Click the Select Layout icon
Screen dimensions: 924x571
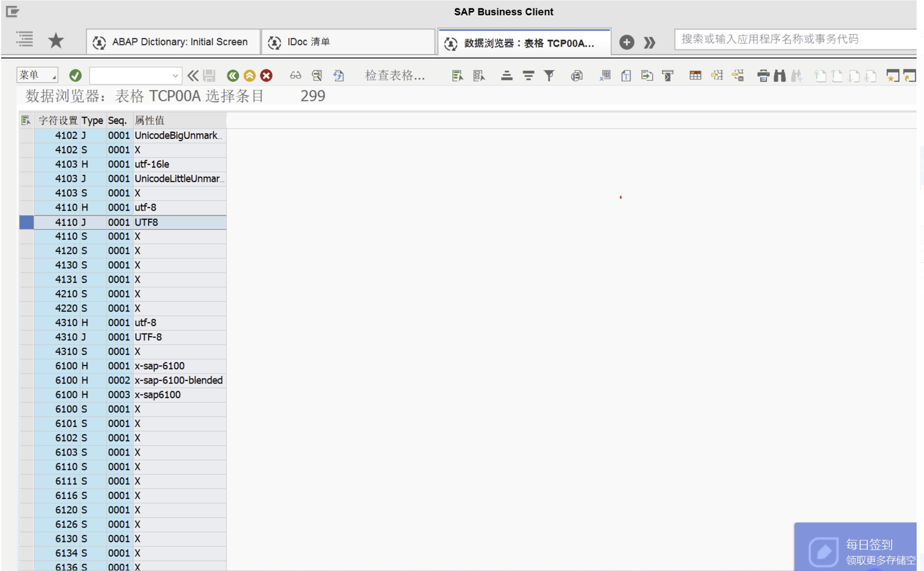tap(717, 75)
